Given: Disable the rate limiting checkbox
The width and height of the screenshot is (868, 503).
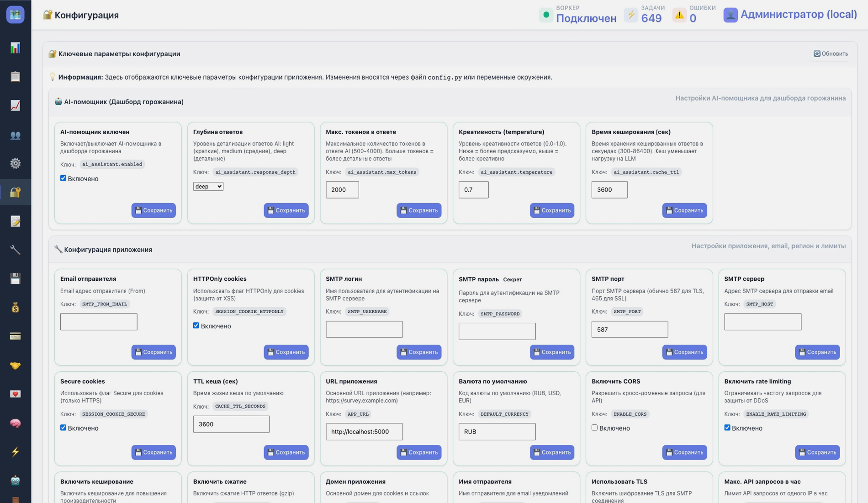Looking at the screenshot, I should click(727, 428).
